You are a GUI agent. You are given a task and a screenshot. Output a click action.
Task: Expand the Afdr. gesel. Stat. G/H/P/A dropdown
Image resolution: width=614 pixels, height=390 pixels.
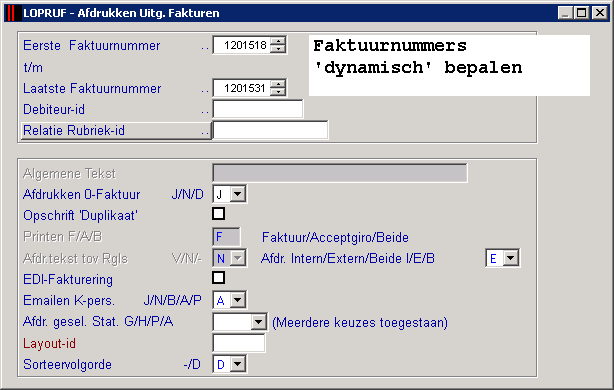pyautogui.click(x=258, y=322)
